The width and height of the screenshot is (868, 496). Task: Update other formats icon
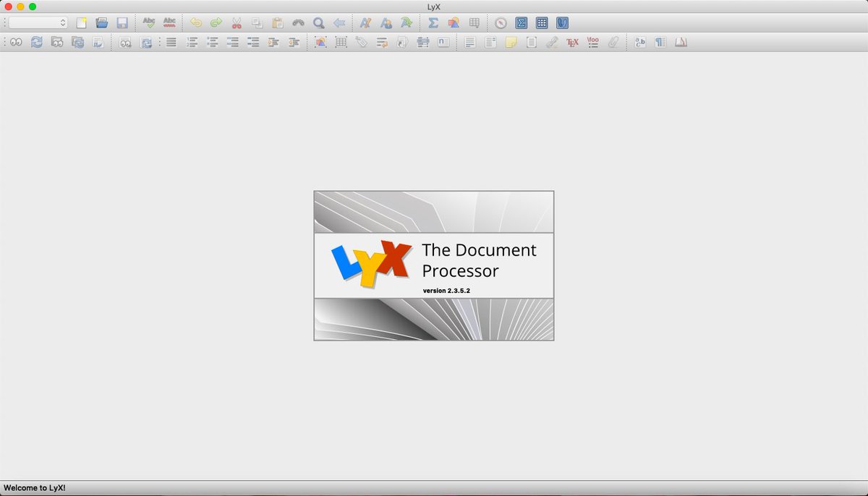tap(145, 43)
